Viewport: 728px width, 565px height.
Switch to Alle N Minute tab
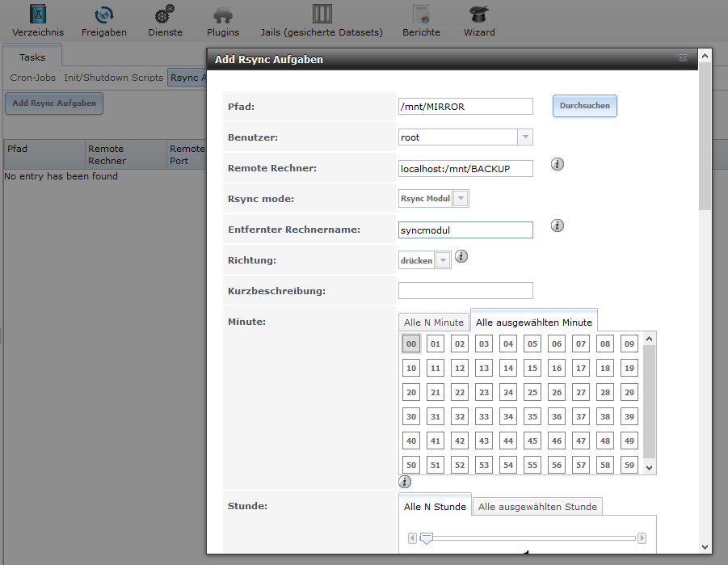coord(434,322)
